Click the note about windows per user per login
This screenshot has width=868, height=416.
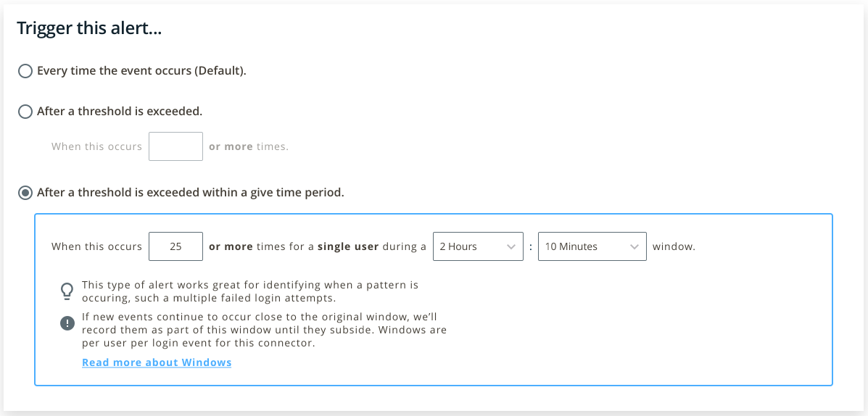tap(264, 330)
